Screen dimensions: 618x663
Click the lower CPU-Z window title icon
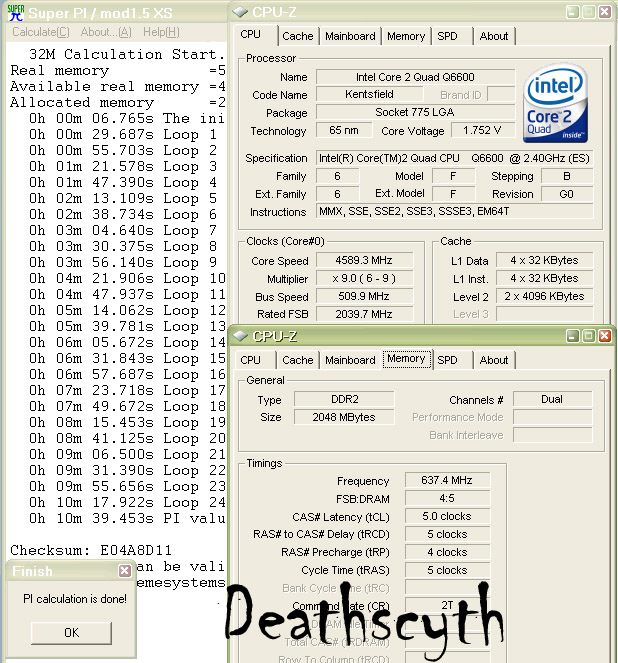tap(240, 336)
